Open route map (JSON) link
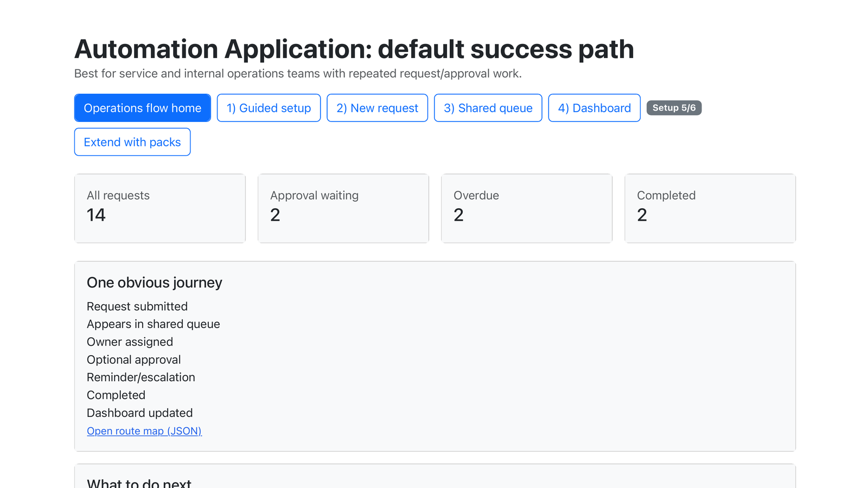The width and height of the screenshot is (868, 488). tap(144, 431)
